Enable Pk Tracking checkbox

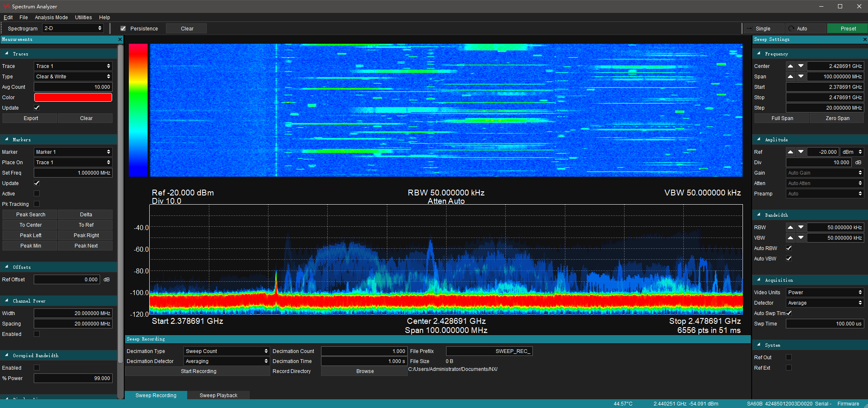point(37,204)
